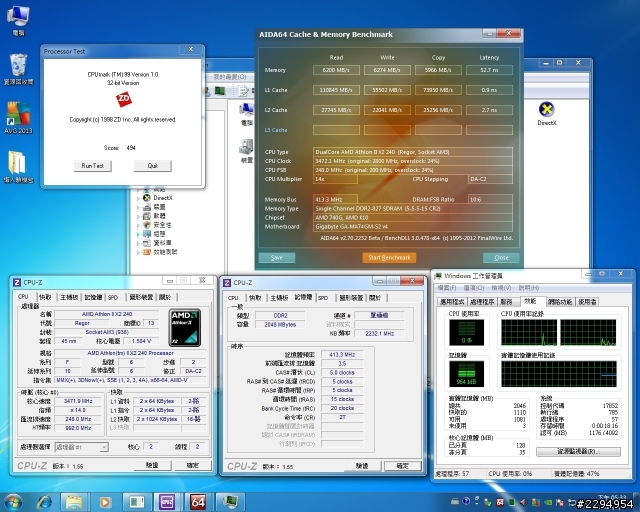Click Save in AIDA64 benchmark window
640x512 pixels.
[x=277, y=258]
